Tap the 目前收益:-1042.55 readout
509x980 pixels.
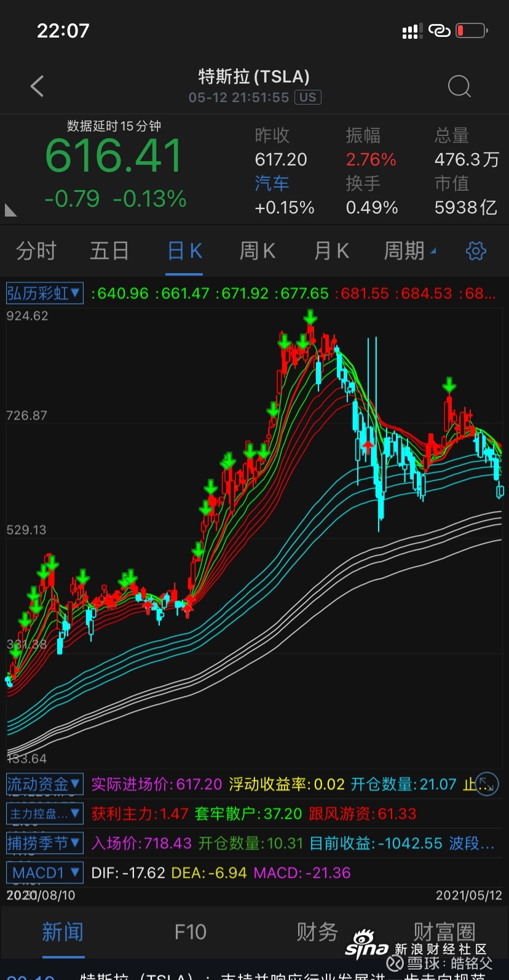click(x=376, y=843)
